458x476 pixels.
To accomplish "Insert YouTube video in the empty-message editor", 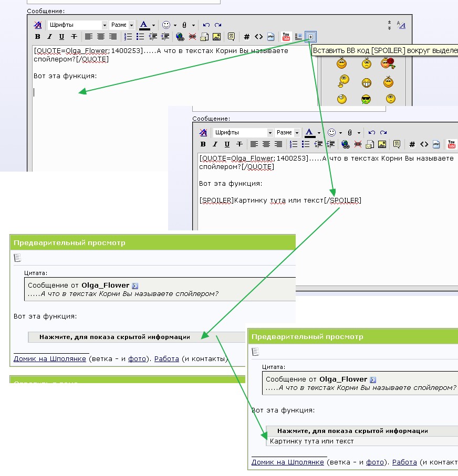I will tap(286, 37).
